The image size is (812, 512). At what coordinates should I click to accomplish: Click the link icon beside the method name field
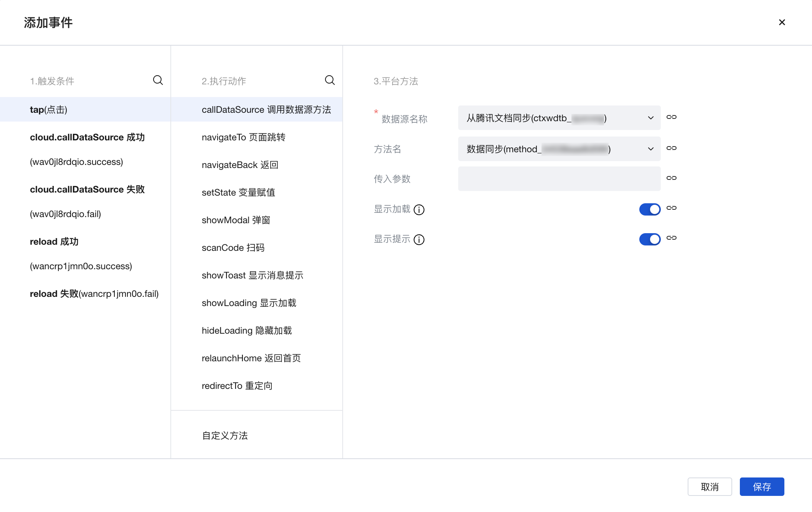671,148
